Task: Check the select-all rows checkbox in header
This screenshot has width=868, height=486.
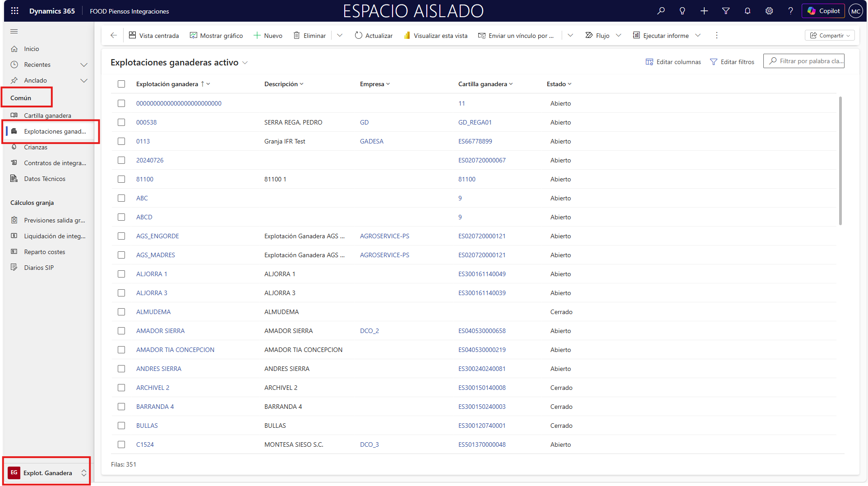Action: point(121,84)
